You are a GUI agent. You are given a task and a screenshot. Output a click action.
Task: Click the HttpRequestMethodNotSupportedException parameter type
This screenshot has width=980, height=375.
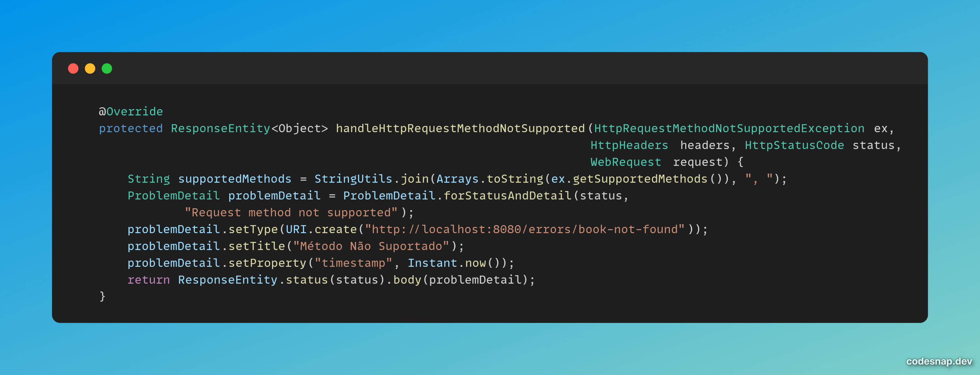click(729, 128)
